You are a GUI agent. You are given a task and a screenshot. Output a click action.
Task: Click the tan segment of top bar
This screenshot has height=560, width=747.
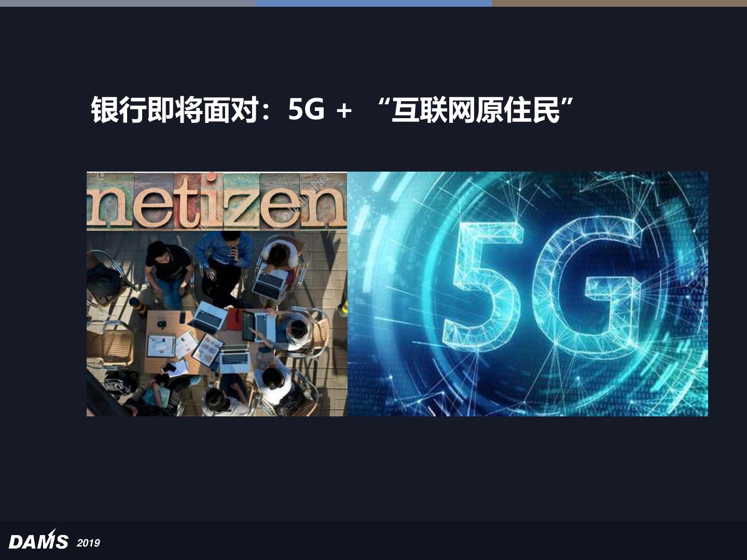[619, 3]
